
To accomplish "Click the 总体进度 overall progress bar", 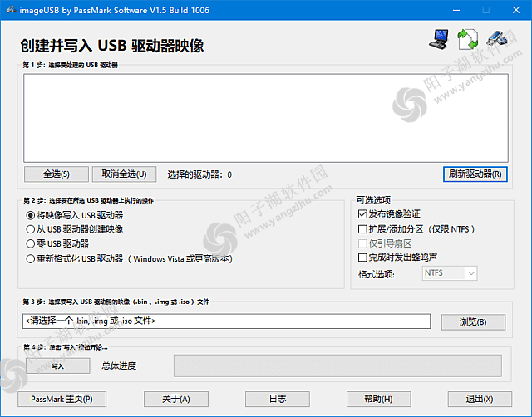I will pyautogui.click(x=337, y=365).
